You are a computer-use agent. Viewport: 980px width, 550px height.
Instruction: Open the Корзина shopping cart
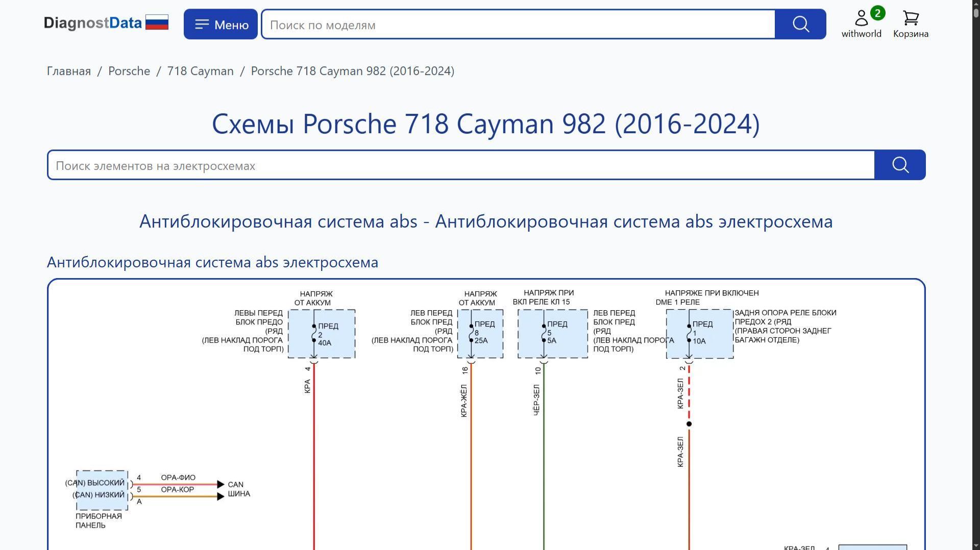(x=911, y=24)
